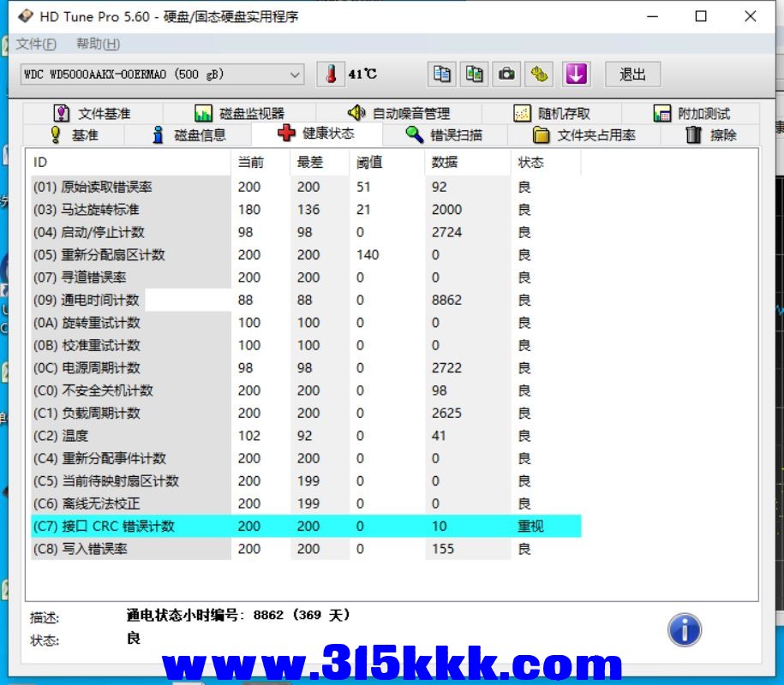784x685 pixels.
Task: Switch to the 擦除 tab
Action: click(710, 135)
